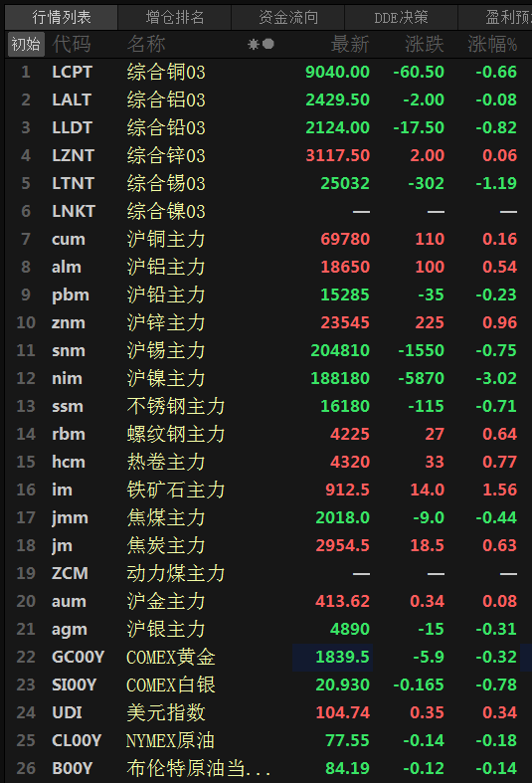Sort by 代码 column header
Viewport: 532px width, 783px height.
point(72,45)
